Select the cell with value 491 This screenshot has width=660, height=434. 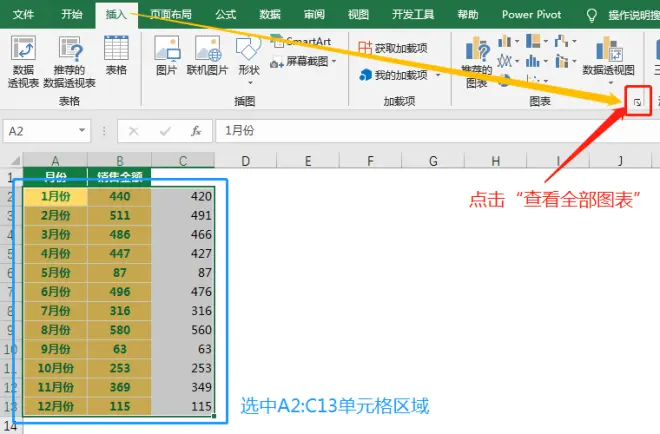(183, 215)
